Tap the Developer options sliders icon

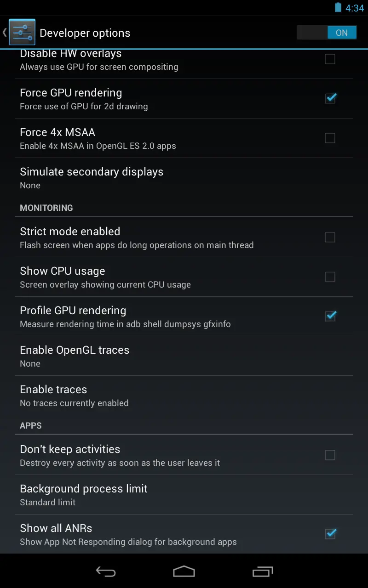(22, 32)
